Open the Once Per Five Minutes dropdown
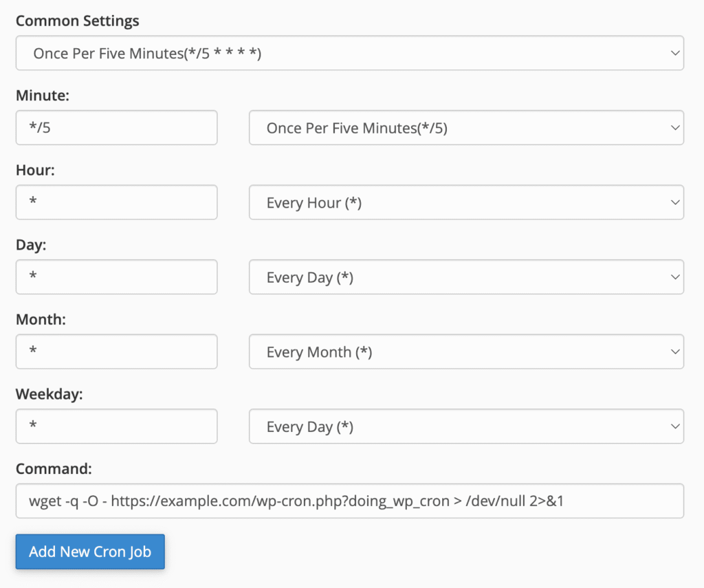The height and width of the screenshot is (588, 704). [465, 128]
